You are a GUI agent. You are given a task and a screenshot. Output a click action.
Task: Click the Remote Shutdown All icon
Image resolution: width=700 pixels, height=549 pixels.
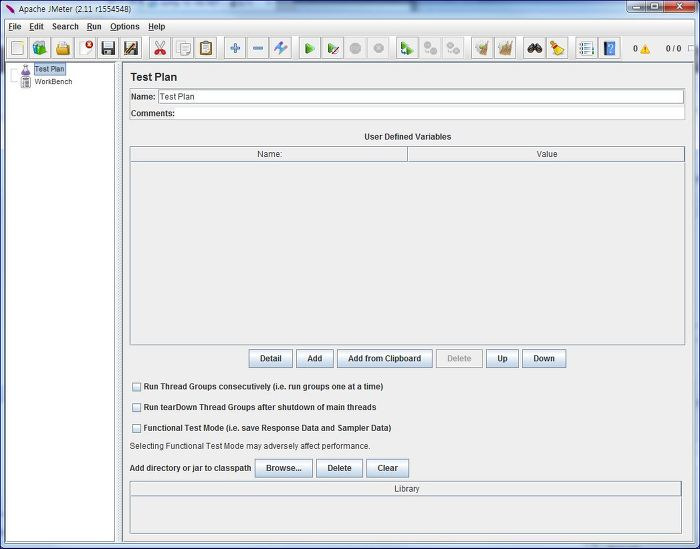pos(453,48)
